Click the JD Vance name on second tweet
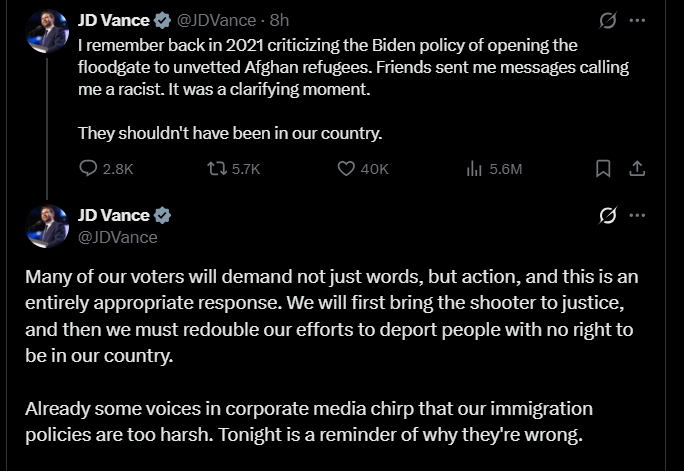 (x=114, y=216)
